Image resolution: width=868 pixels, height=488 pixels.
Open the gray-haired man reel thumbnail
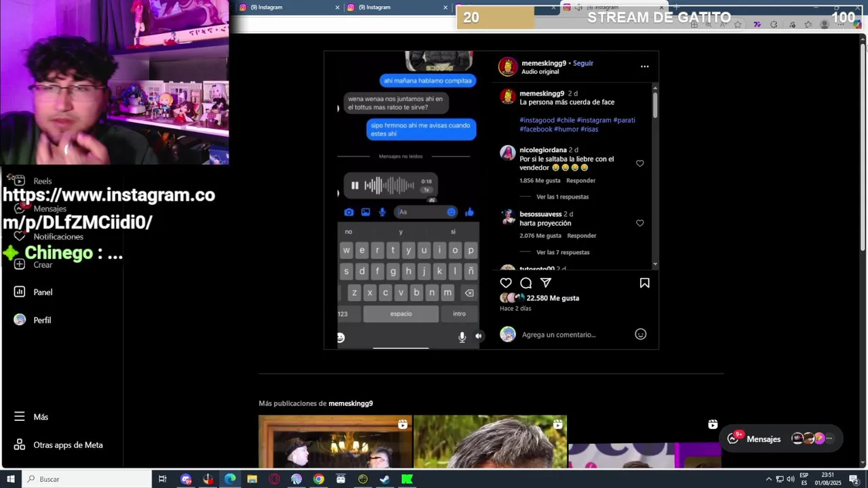(490, 441)
